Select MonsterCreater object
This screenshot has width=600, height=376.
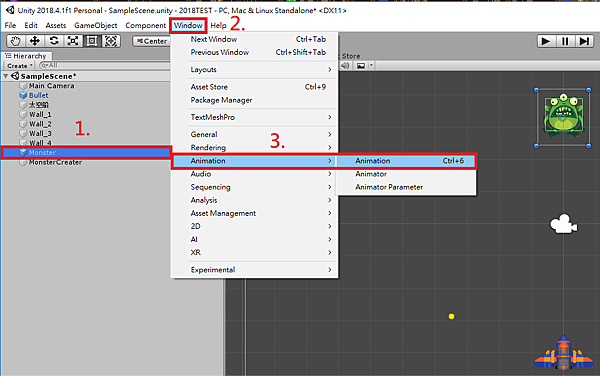pyautogui.click(x=55, y=162)
